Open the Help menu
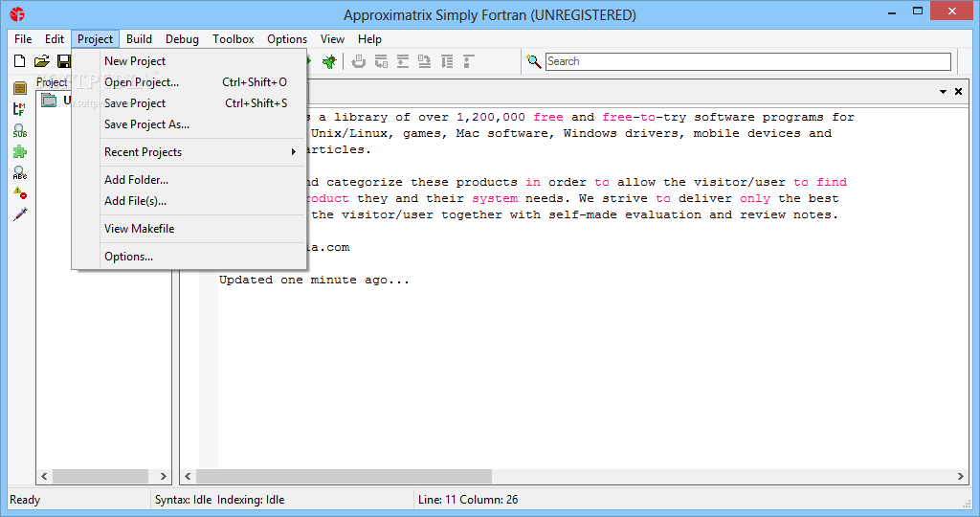 pos(370,38)
